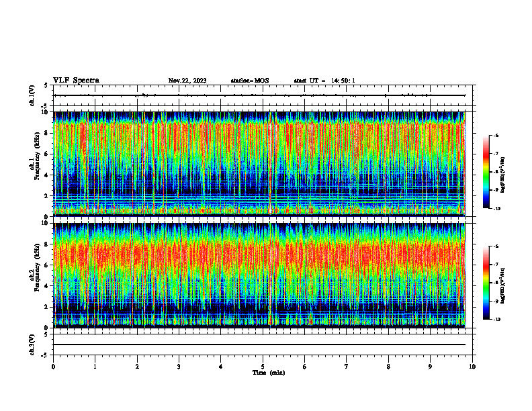Click the 'station=MOS' label
532x411 pixels.
(x=250, y=81)
